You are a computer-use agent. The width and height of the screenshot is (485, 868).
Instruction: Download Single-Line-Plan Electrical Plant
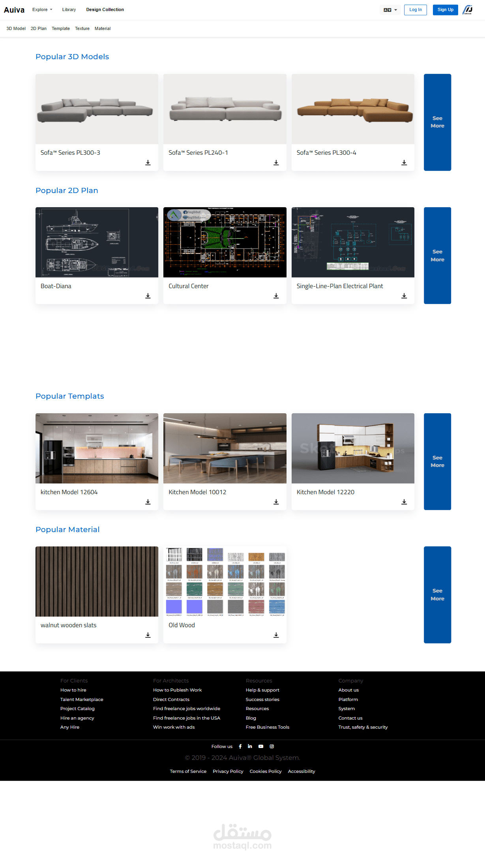(404, 296)
